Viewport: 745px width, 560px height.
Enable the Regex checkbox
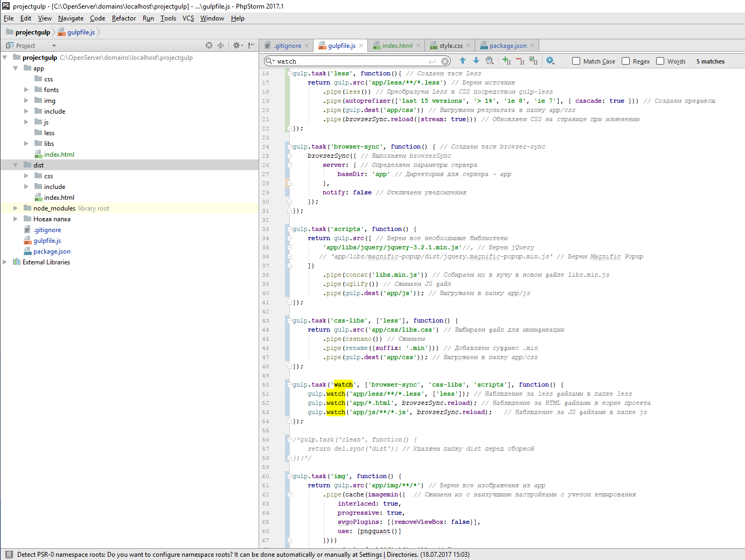pos(626,61)
